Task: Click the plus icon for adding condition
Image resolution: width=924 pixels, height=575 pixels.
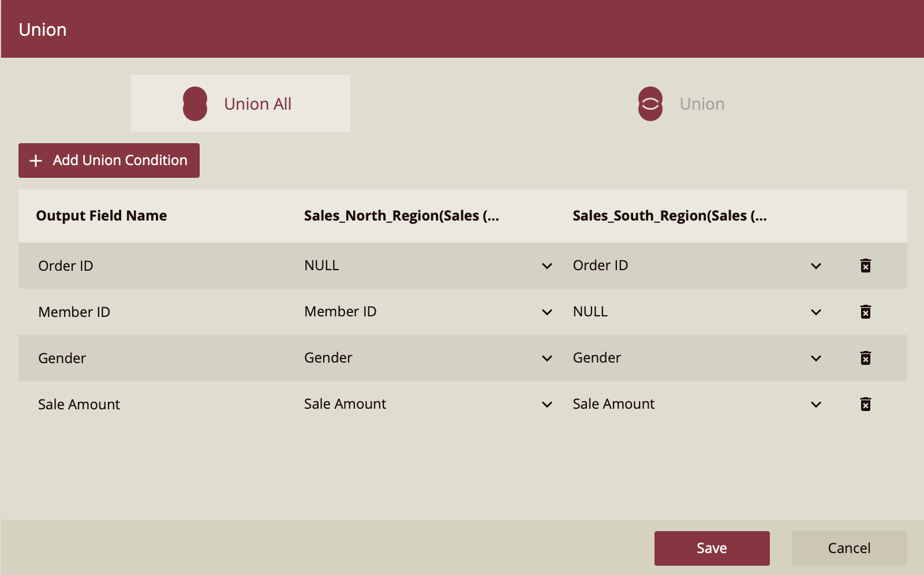Action: (36, 160)
